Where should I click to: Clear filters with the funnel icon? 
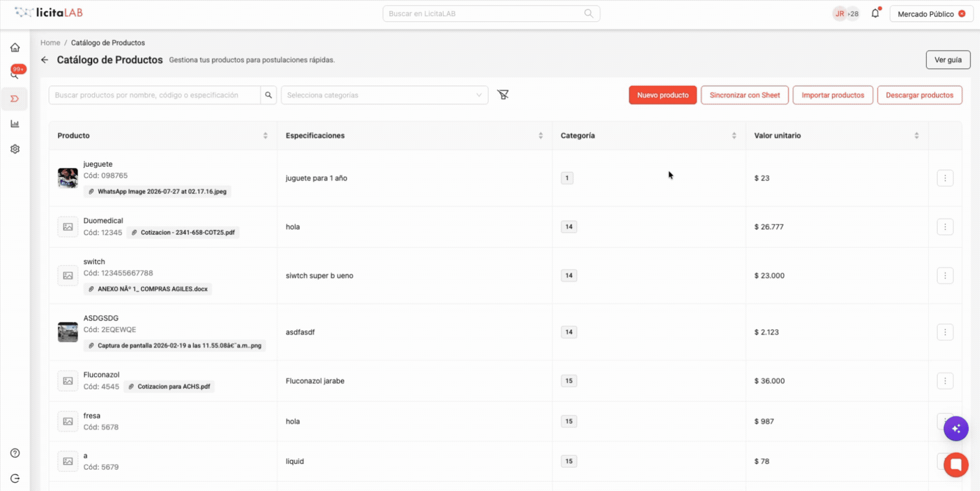(x=503, y=95)
